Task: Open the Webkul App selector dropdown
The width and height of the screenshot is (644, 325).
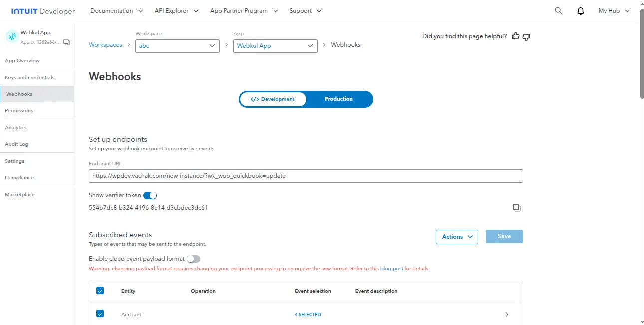Action: (x=275, y=46)
